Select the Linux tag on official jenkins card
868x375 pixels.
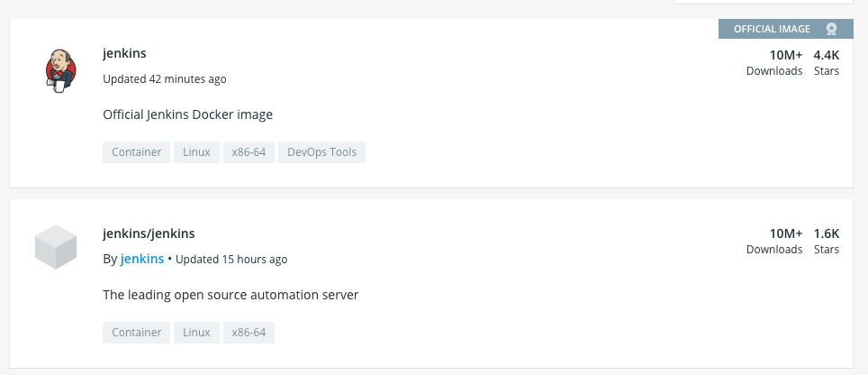click(196, 152)
